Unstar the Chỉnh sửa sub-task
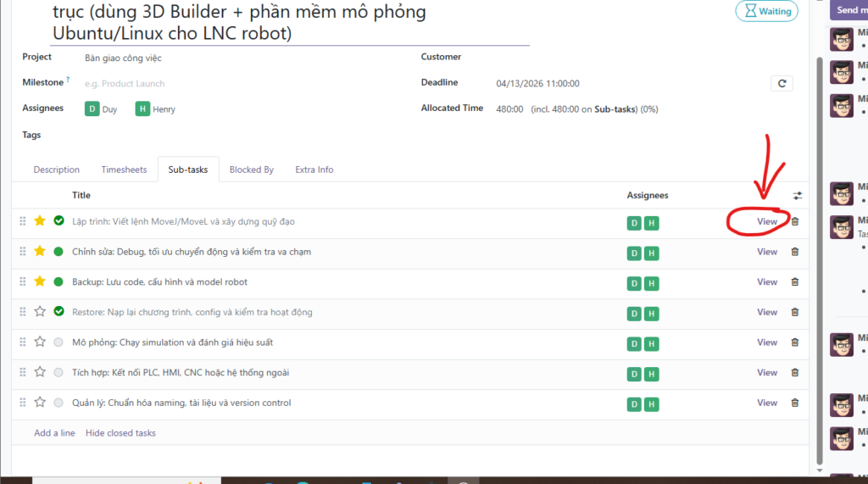This screenshot has width=868, height=484. pos(40,252)
